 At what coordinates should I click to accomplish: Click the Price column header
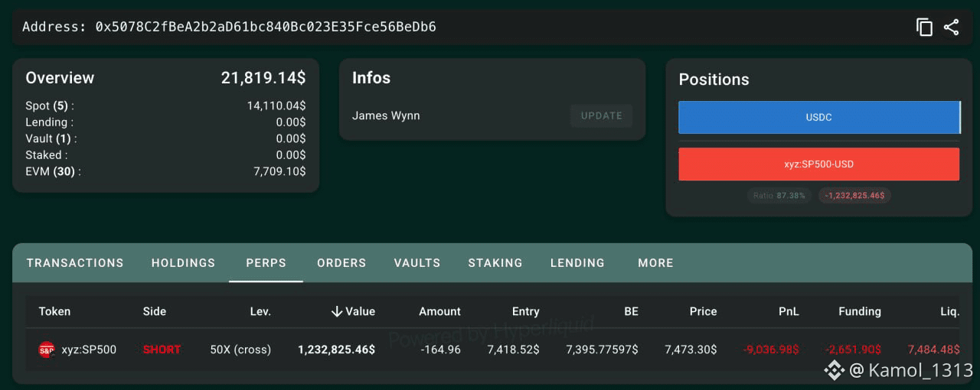pos(703,311)
